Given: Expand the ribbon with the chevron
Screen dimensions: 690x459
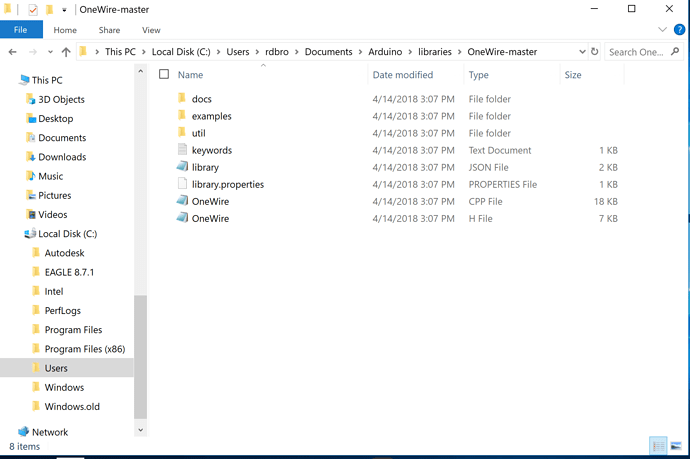Looking at the screenshot, I should coord(662,29).
